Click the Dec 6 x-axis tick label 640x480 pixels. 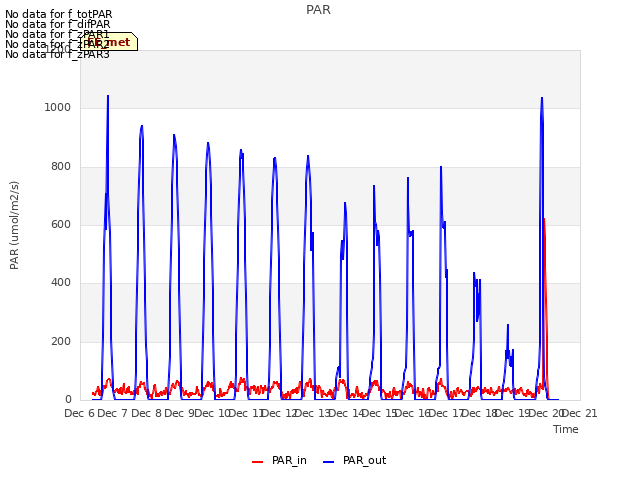[x=80, y=413]
